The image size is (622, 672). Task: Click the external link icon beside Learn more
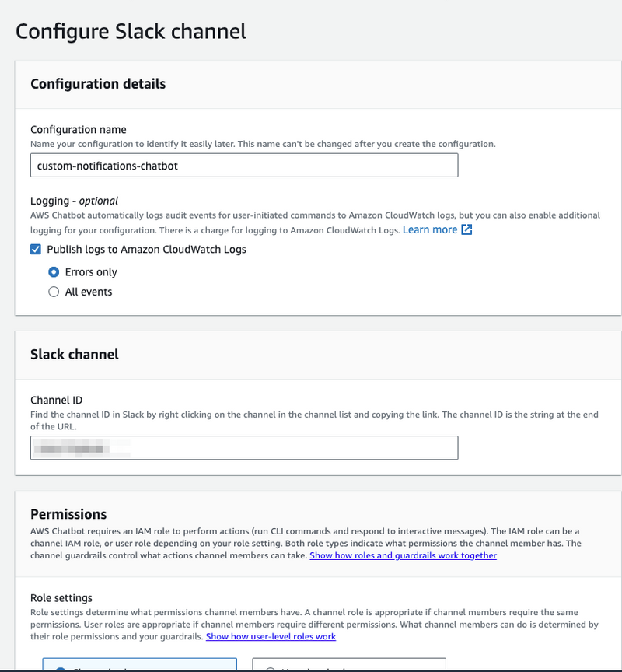point(466,229)
